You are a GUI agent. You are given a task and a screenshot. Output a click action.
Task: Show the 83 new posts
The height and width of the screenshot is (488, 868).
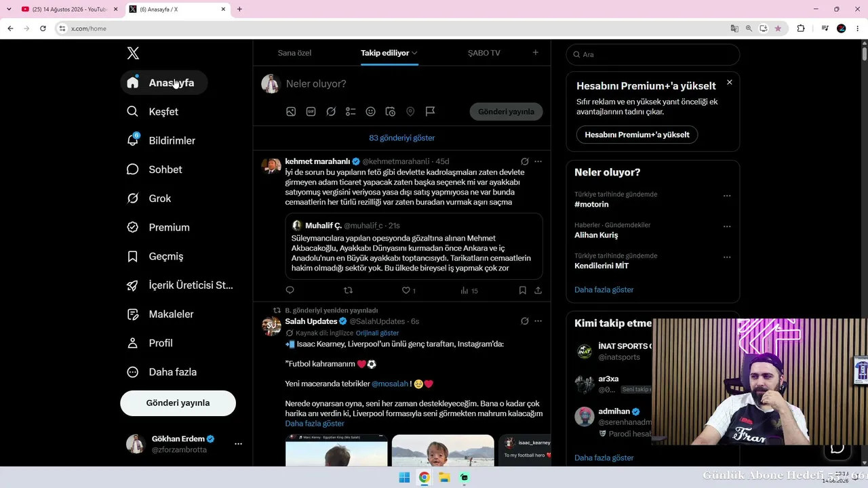coord(402,138)
